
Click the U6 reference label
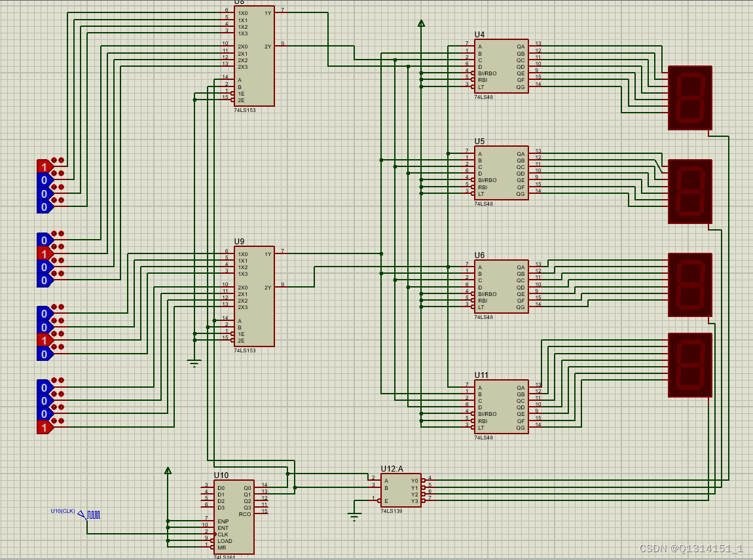tap(479, 255)
